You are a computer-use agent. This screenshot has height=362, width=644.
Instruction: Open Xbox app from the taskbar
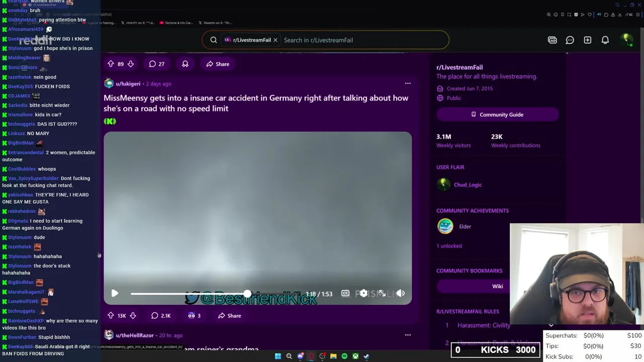click(x=355, y=356)
